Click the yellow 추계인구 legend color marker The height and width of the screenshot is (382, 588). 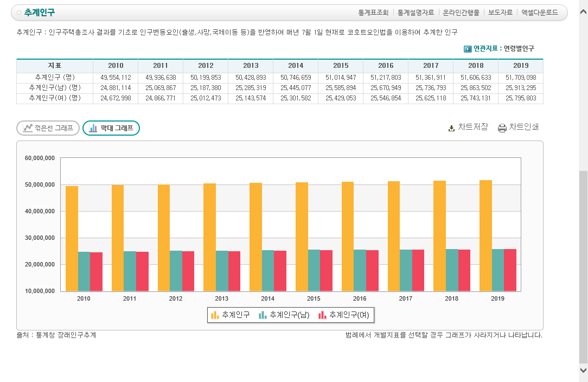click(x=215, y=315)
